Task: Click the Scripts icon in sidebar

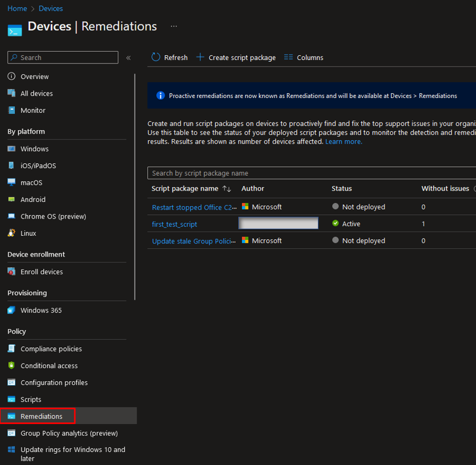Action: (x=11, y=399)
